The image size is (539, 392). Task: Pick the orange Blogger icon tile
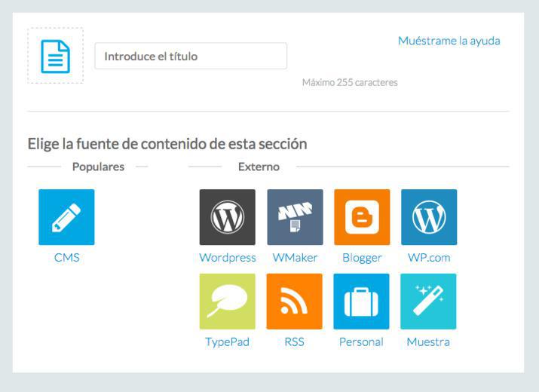click(362, 217)
